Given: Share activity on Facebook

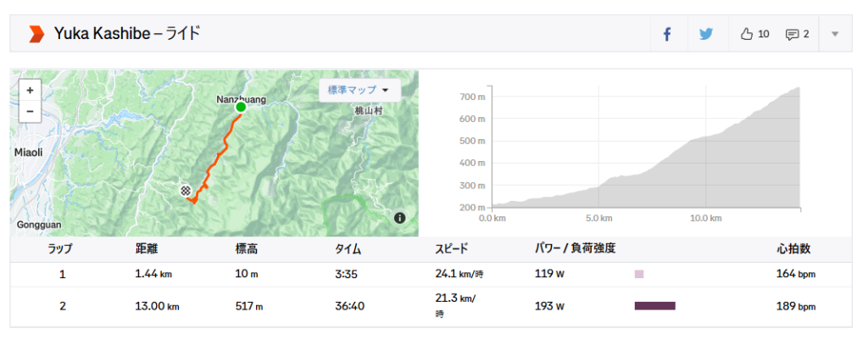Looking at the screenshot, I should click(667, 34).
